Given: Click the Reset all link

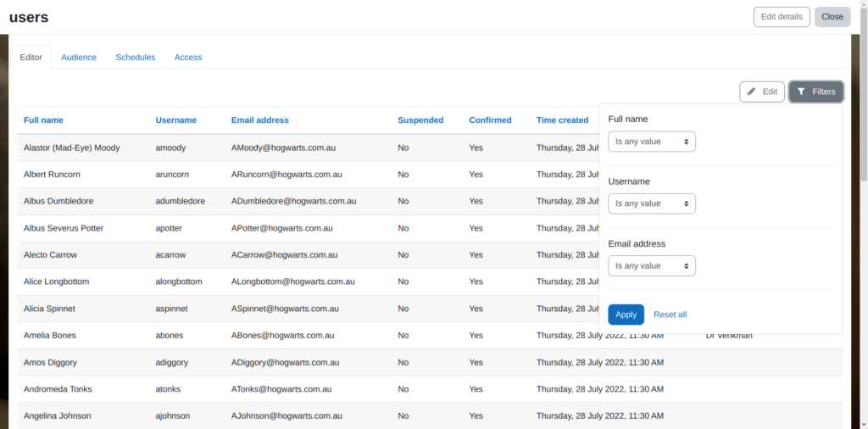Looking at the screenshot, I should point(670,315).
